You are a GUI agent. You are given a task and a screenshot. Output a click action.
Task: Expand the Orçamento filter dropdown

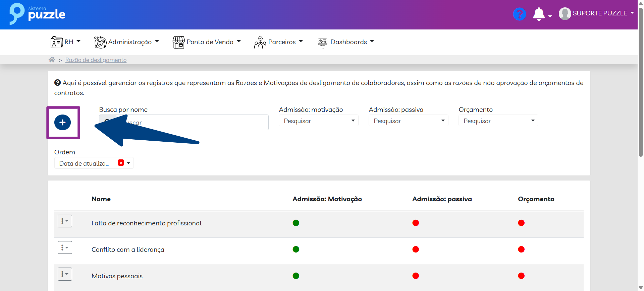(498, 121)
